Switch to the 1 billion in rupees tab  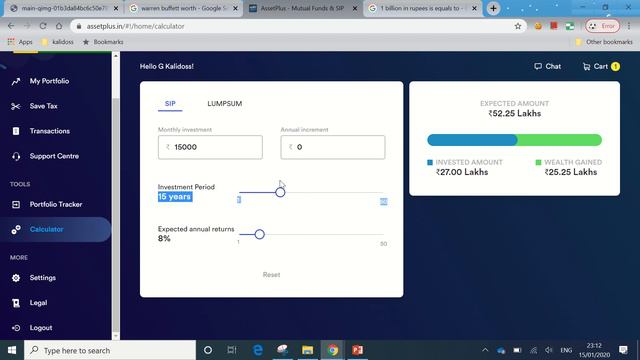[422, 8]
